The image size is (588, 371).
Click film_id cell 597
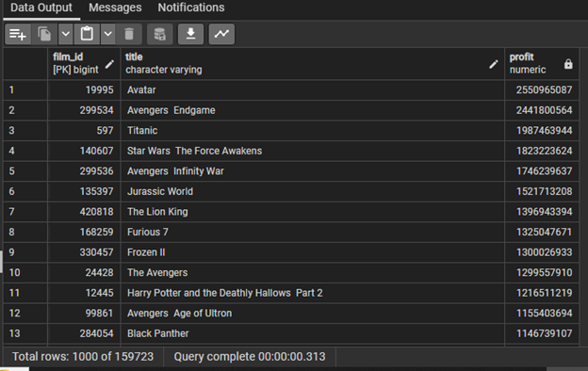84,130
